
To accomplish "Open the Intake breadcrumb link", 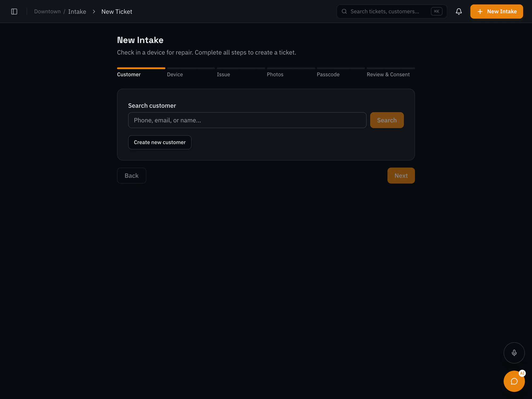I will pyautogui.click(x=77, y=12).
